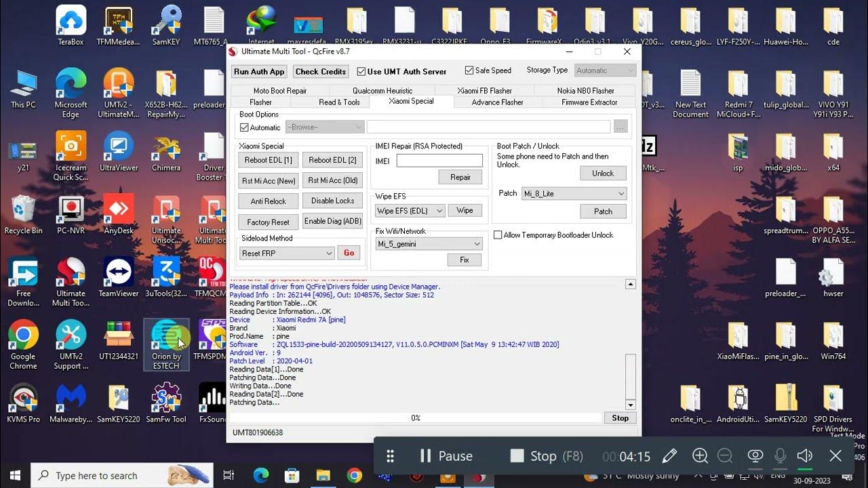Open Google Chrome desktop shortcut
This screenshot has width=868, height=488.
23,345
